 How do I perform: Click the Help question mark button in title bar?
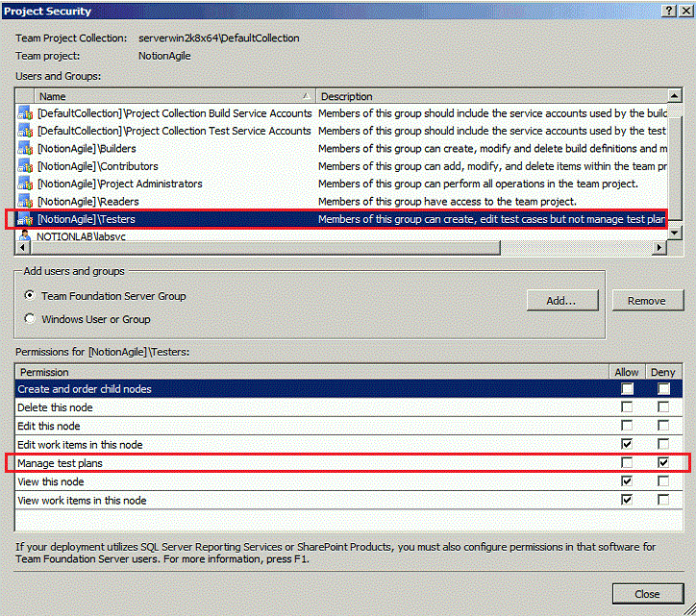[x=668, y=12]
